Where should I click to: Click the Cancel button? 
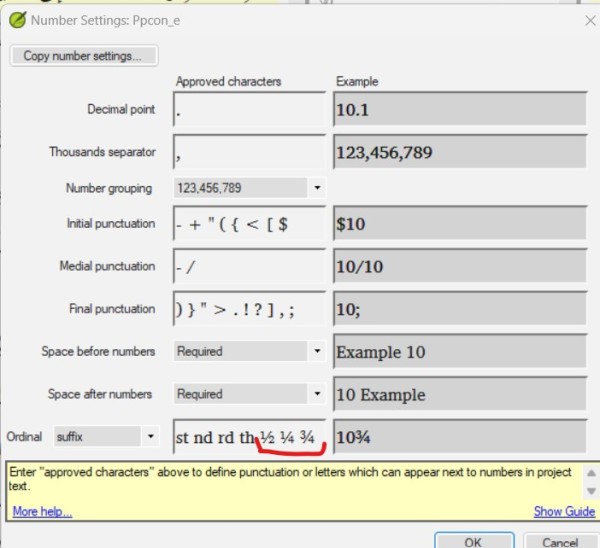[560, 541]
